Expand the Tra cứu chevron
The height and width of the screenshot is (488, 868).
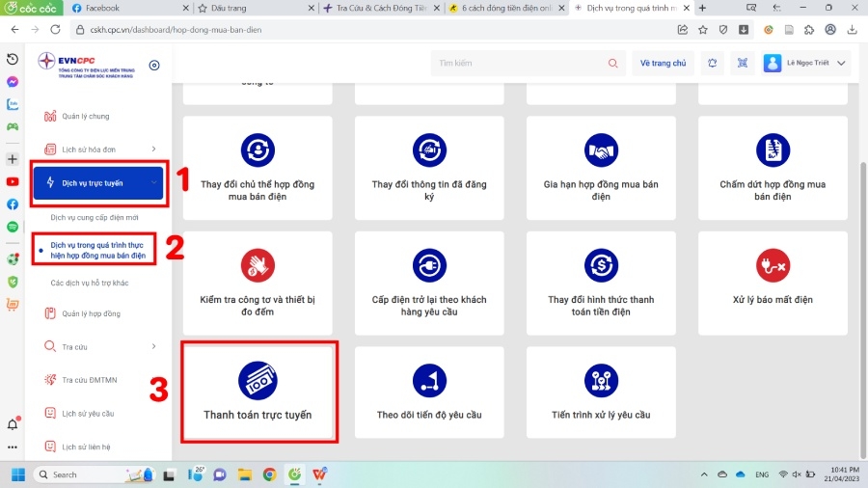pos(154,346)
